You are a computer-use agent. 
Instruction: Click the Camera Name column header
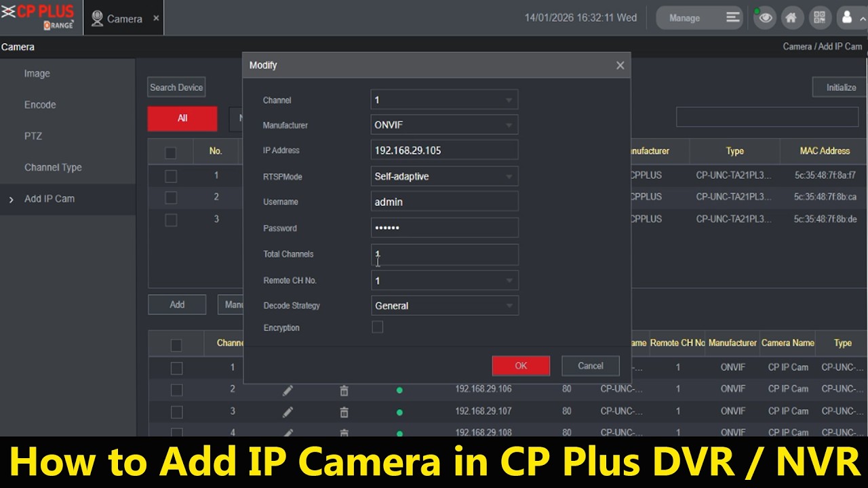pyautogui.click(x=788, y=343)
